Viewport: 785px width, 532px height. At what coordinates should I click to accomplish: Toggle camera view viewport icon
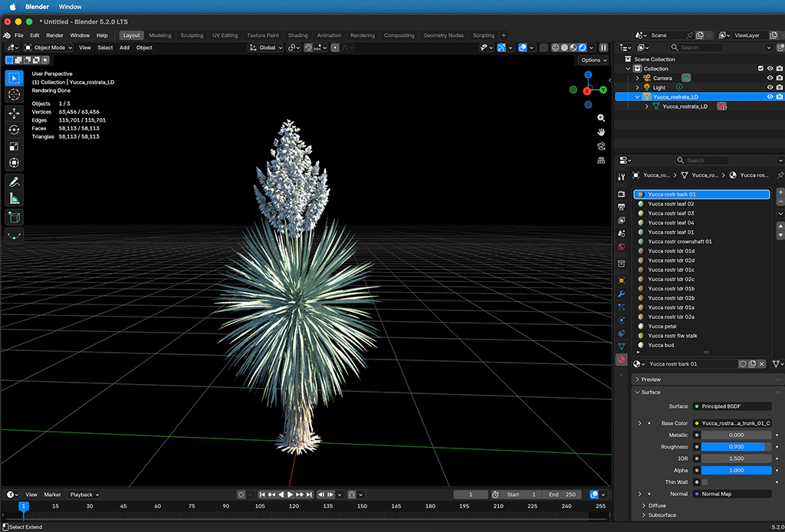(x=601, y=146)
